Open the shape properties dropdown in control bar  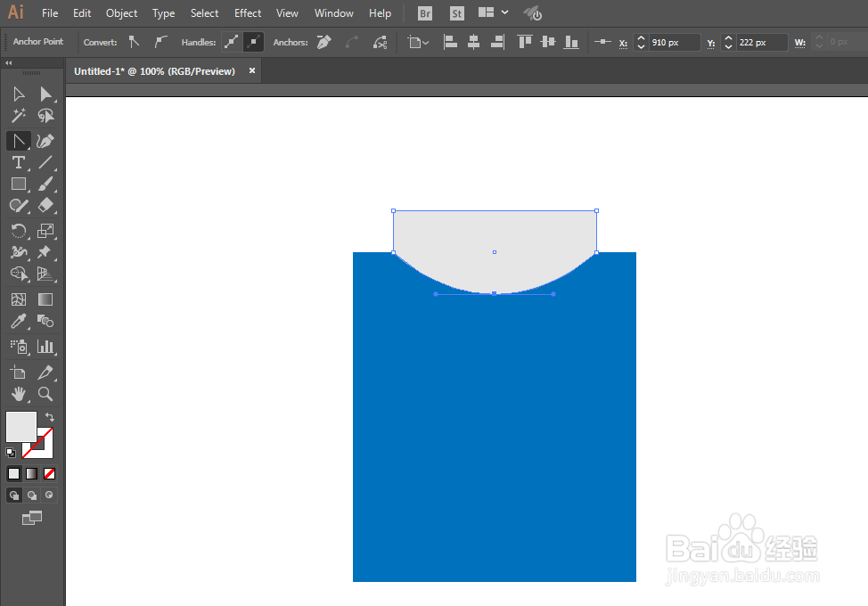[417, 42]
